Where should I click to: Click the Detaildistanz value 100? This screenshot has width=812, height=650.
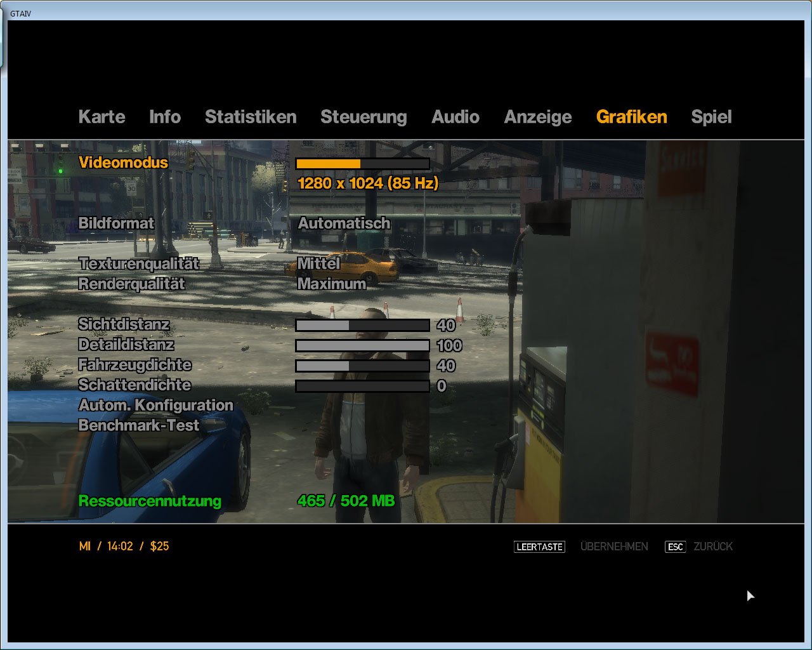pos(449,346)
